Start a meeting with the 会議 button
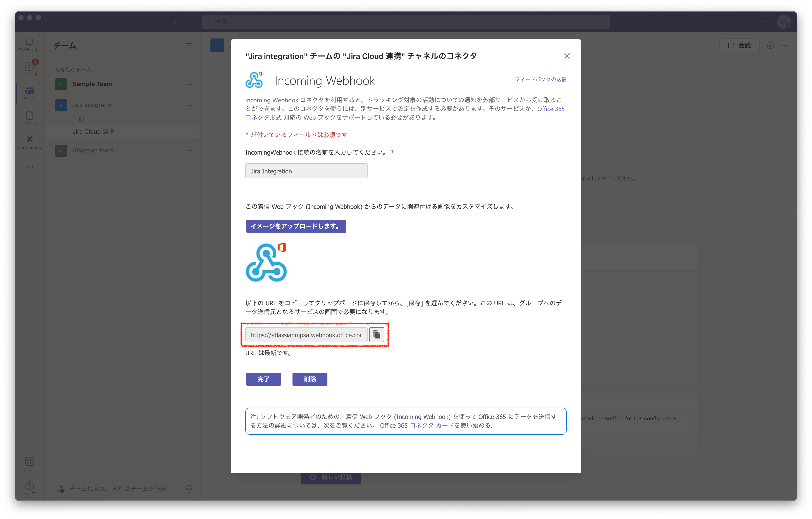The width and height of the screenshot is (812, 519). pyautogui.click(x=739, y=45)
